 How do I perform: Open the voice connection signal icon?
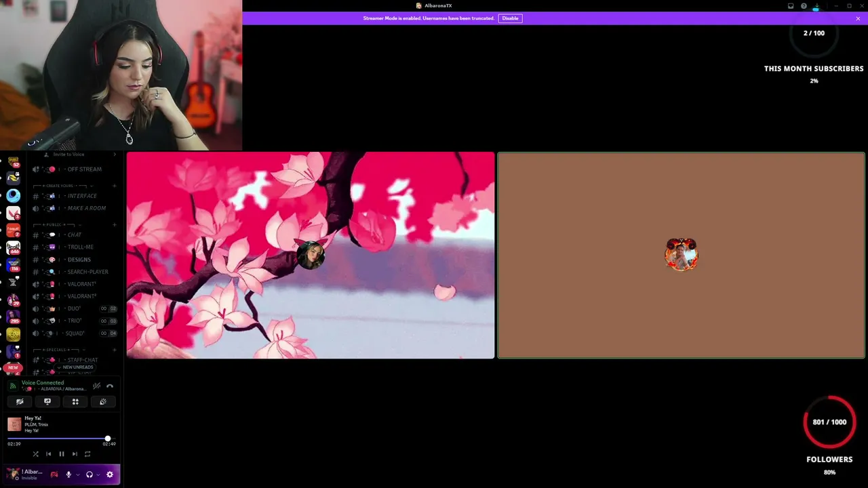[x=12, y=386]
